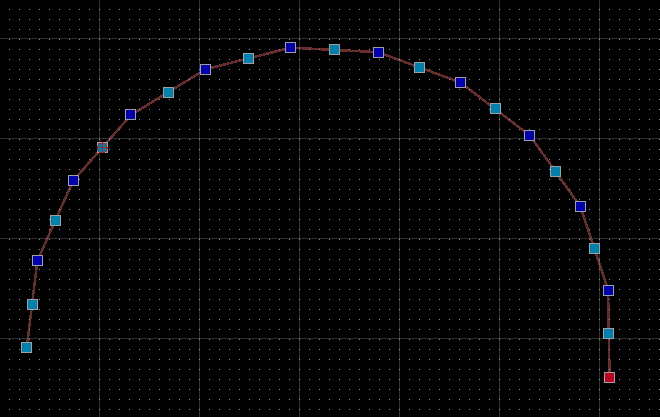Select the fourth node from the left end
This screenshot has width=660, height=417.
coord(55,220)
